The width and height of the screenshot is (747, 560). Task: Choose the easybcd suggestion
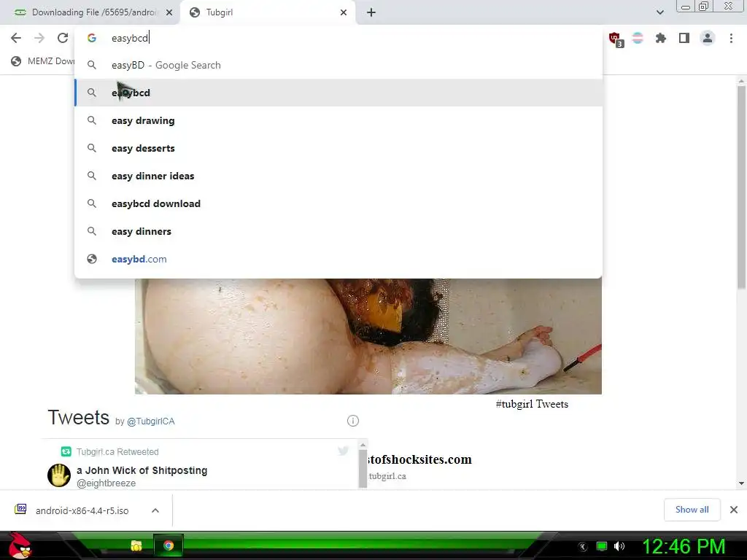[x=338, y=93]
